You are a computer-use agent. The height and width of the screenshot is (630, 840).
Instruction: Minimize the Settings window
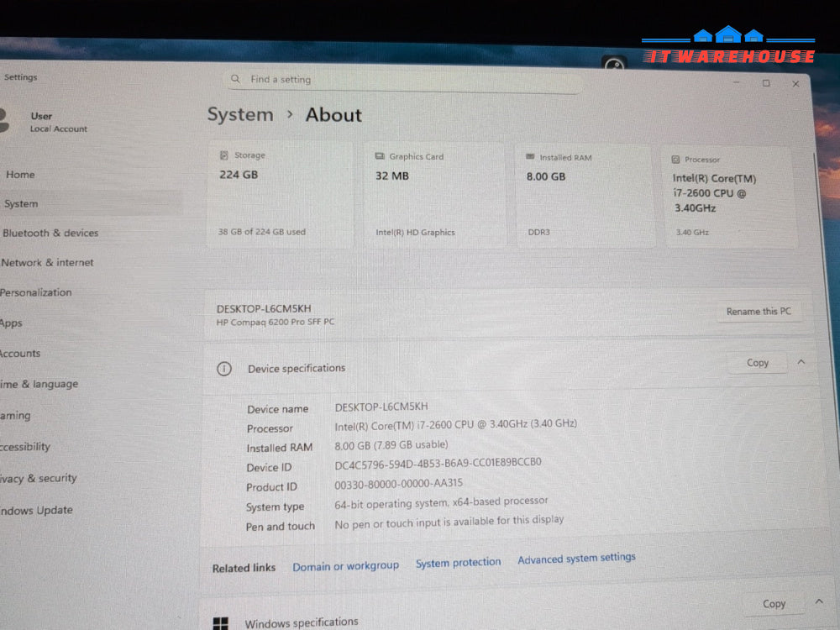[736, 82]
